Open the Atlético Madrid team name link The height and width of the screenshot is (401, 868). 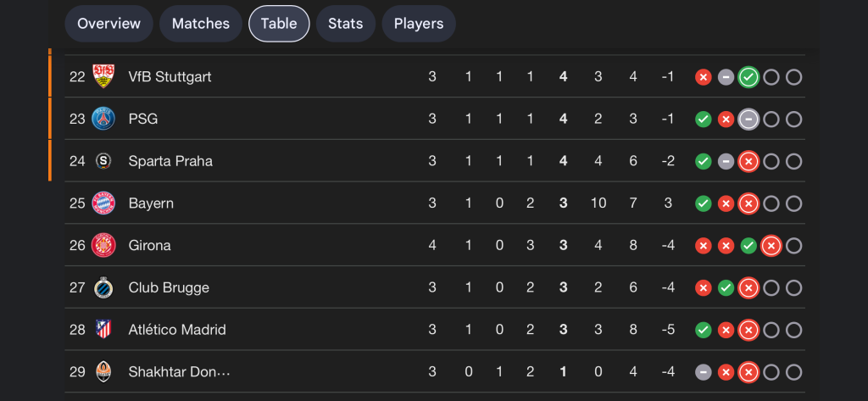[x=177, y=330]
